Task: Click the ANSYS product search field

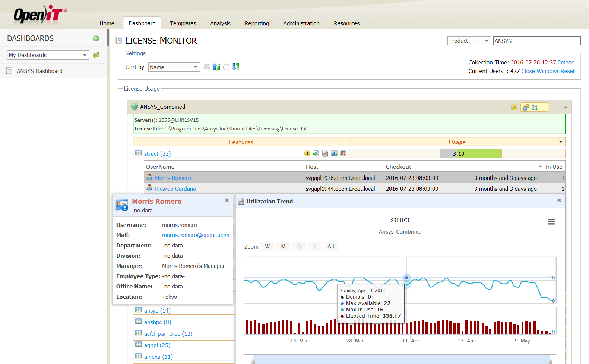Action: [x=537, y=41]
